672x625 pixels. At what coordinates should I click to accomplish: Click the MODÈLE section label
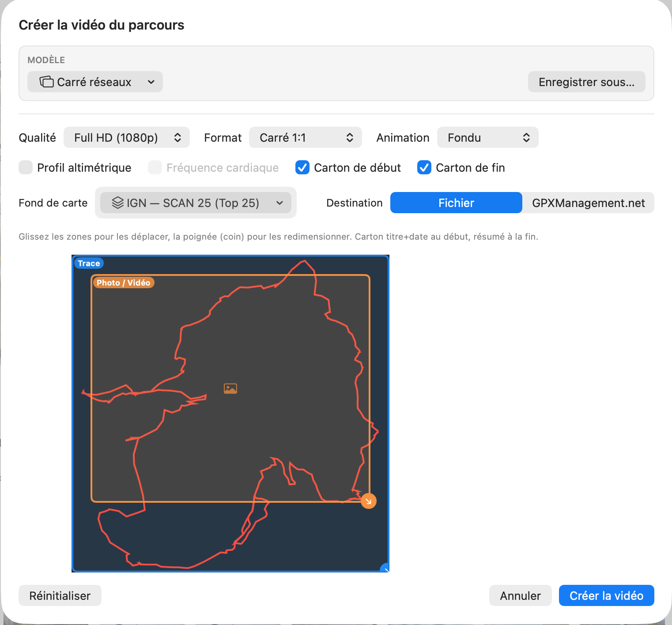pos(46,60)
